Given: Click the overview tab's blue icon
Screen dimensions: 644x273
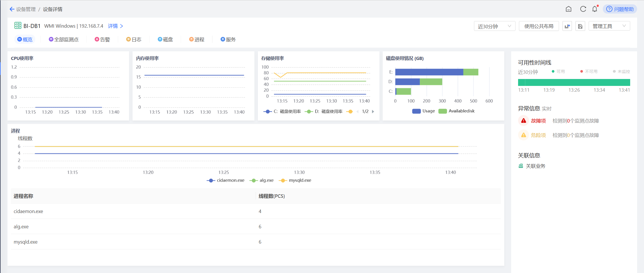Looking at the screenshot, I should 20,39.
